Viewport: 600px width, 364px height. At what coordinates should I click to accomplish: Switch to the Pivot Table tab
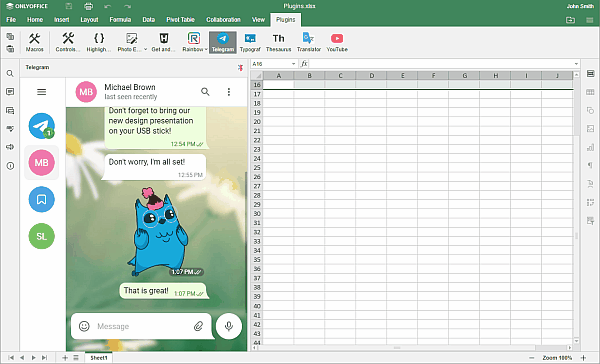pyautogui.click(x=180, y=20)
